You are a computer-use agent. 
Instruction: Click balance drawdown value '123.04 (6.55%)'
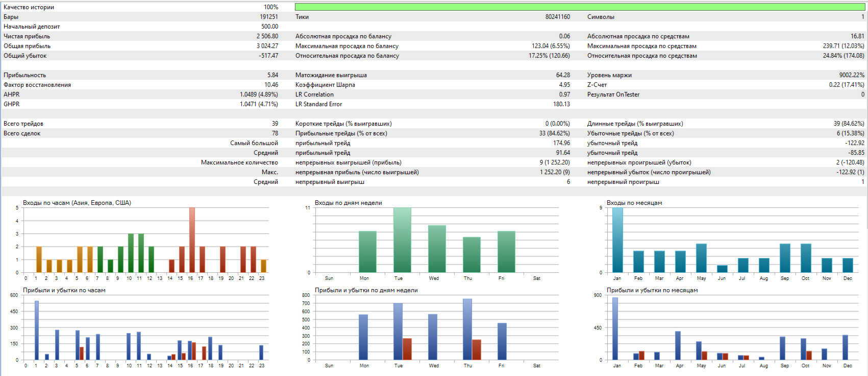pyautogui.click(x=551, y=46)
